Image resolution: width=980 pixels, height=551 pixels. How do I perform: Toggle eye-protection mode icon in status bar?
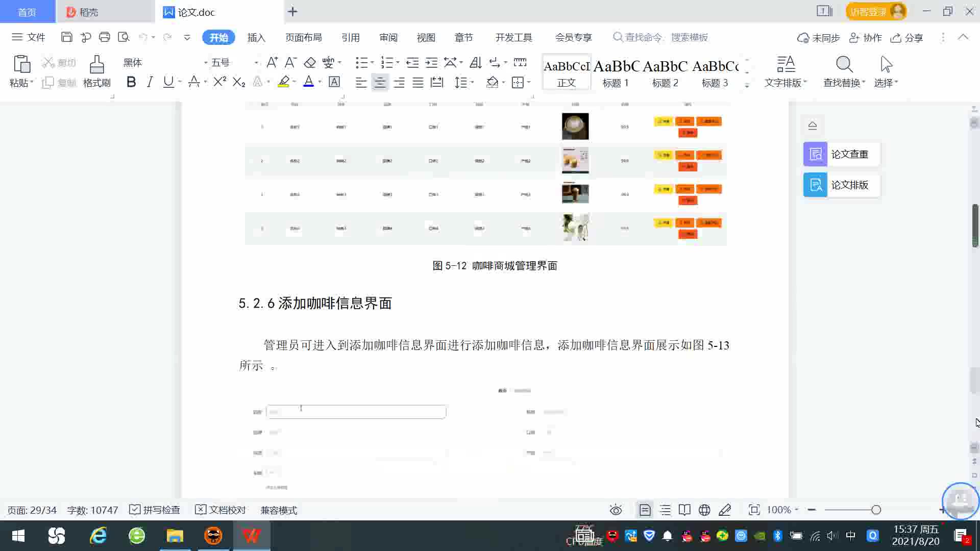click(616, 510)
